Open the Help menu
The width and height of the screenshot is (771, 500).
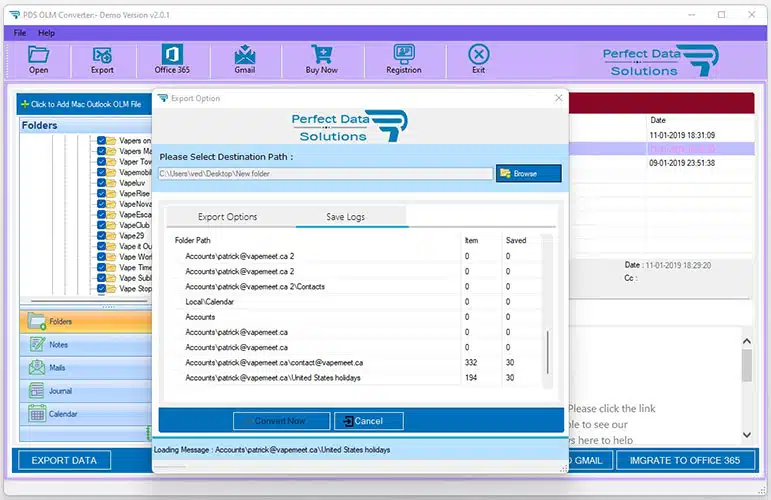tap(46, 33)
